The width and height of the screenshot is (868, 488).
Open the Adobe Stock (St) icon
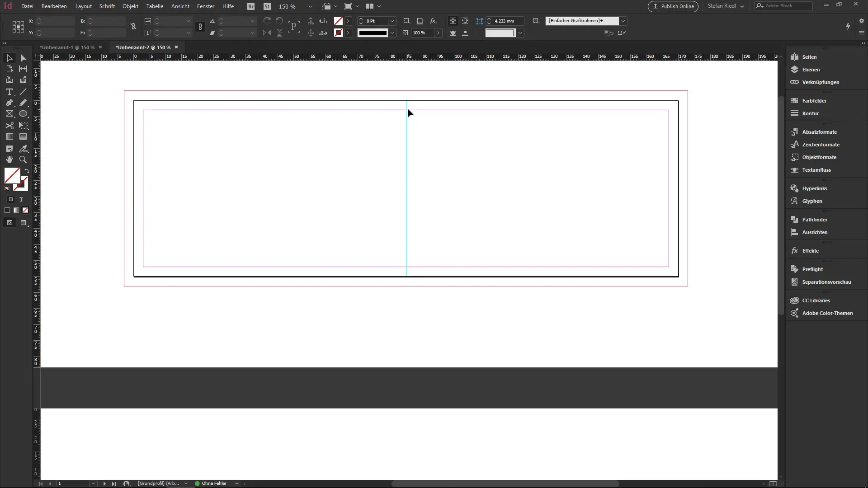point(267,6)
